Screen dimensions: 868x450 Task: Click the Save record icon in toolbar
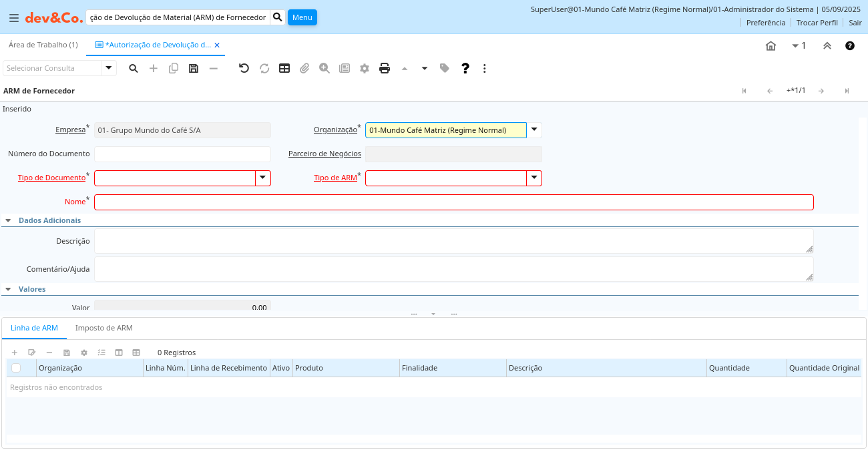(x=194, y=68)
